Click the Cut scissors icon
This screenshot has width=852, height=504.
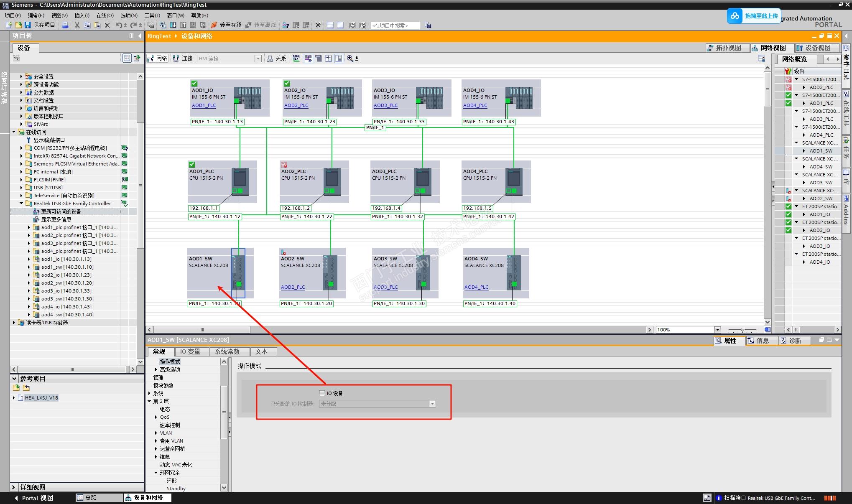tap(77, 25)
